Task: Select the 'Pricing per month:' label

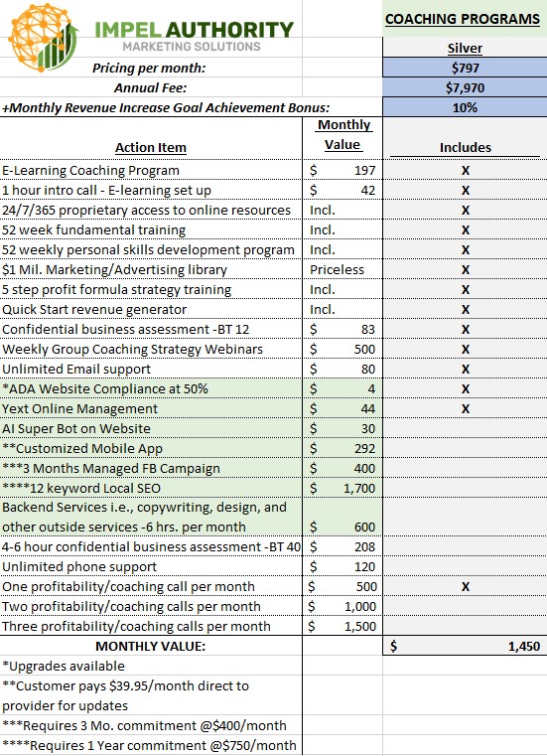Action: pos(149,68)
